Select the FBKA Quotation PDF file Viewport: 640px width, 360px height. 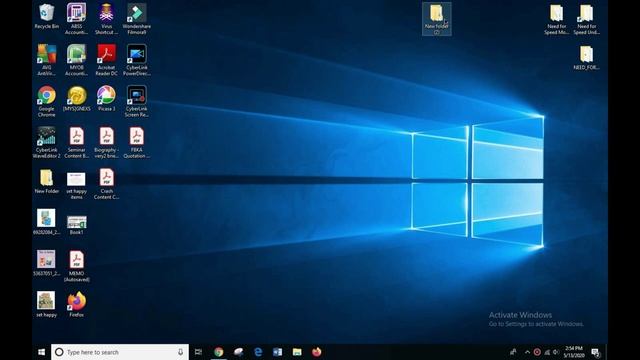pyautogui.click(x=137, y=142)
